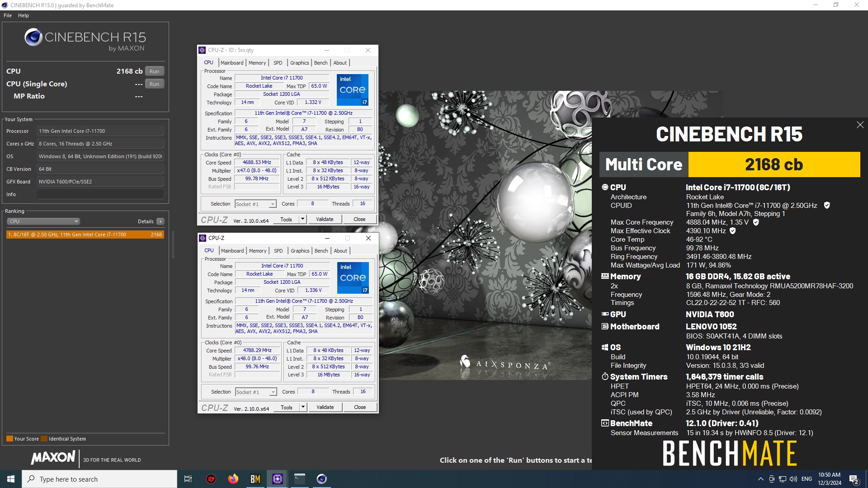The image size is (868, 488).
Task: Click the Your Score orange legend swatch
Action: (9, 439)
